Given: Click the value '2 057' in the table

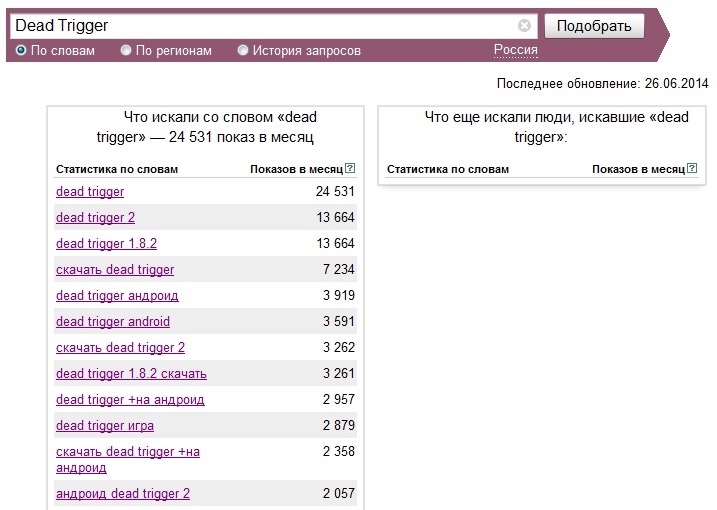Looking at the screenshot, I should [339, 494].
